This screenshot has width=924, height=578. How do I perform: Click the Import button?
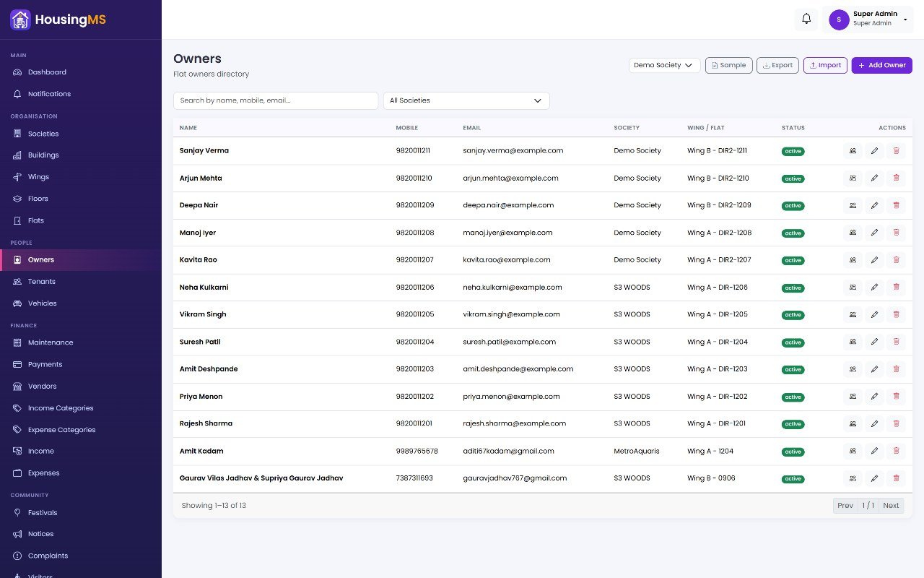coord(825,65)
